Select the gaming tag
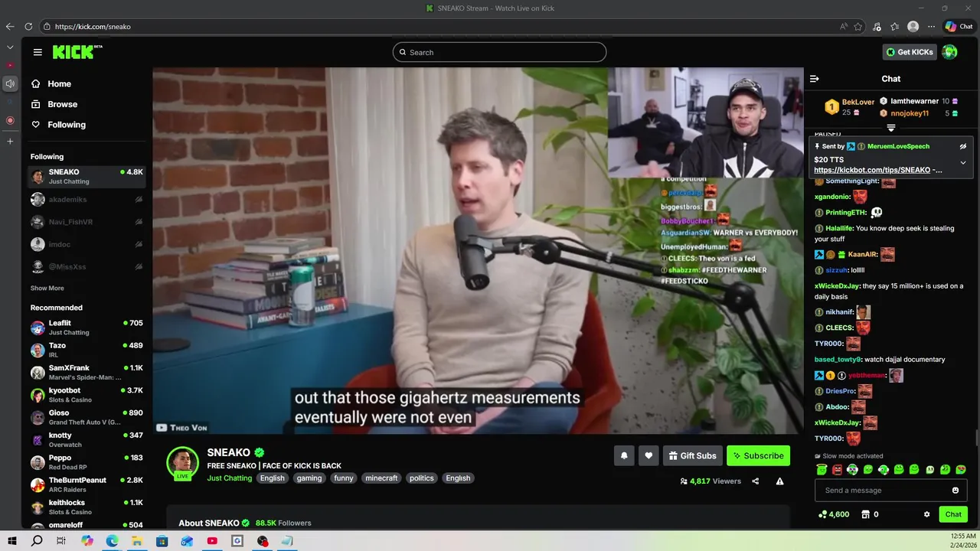 [309, 478]
